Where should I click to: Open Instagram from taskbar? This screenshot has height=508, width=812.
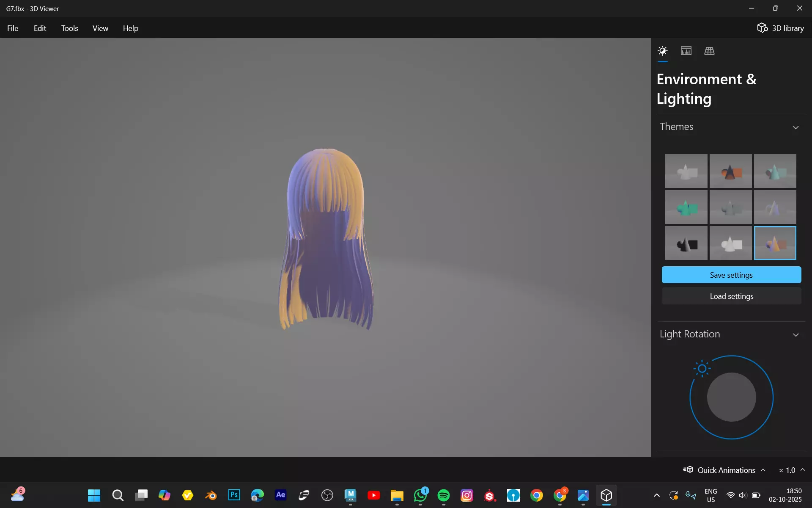[467, 495]
